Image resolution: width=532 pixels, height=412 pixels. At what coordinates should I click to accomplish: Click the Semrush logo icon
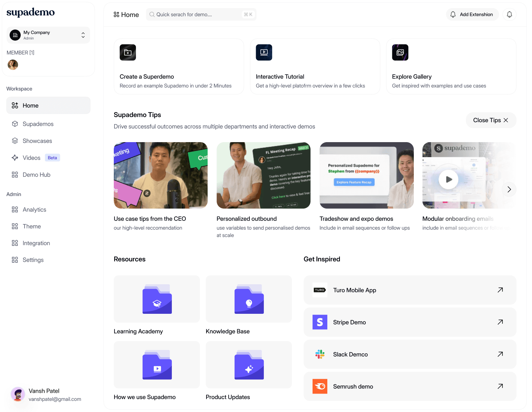(320, 387)
